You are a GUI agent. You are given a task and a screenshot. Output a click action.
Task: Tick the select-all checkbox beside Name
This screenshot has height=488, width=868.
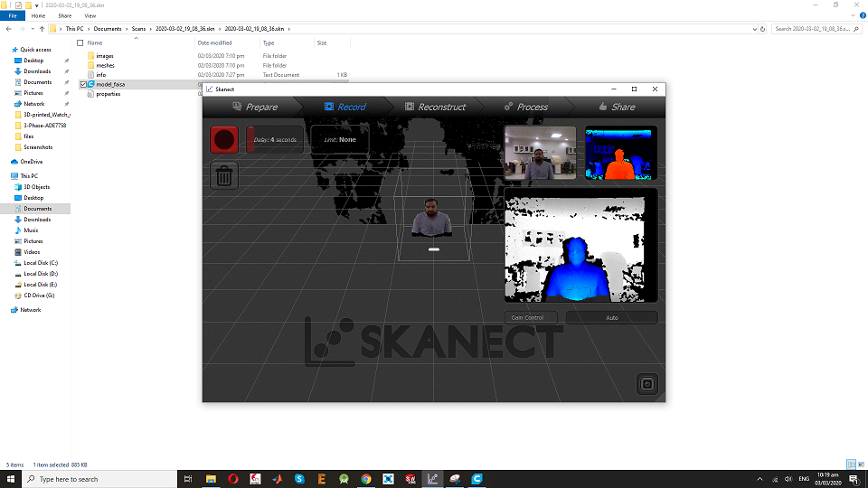click(80, 42)
